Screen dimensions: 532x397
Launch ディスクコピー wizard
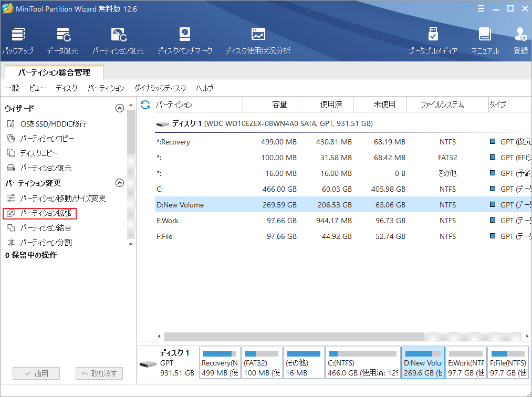point(33,153)
